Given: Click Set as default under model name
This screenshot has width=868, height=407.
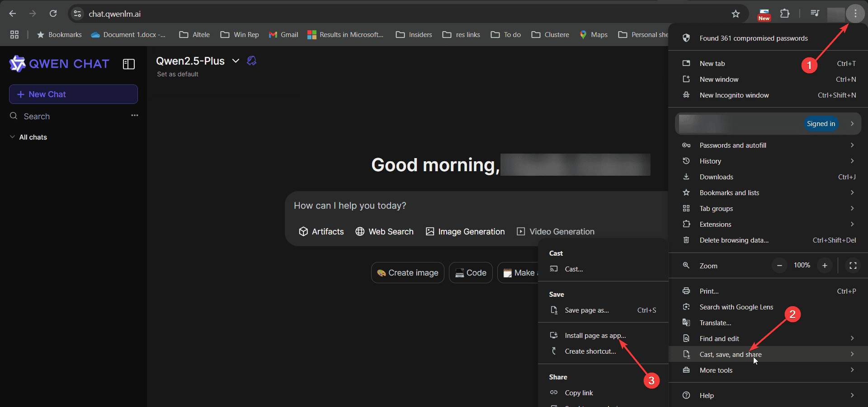Looking at the screenshot, I should pos(178,74).
